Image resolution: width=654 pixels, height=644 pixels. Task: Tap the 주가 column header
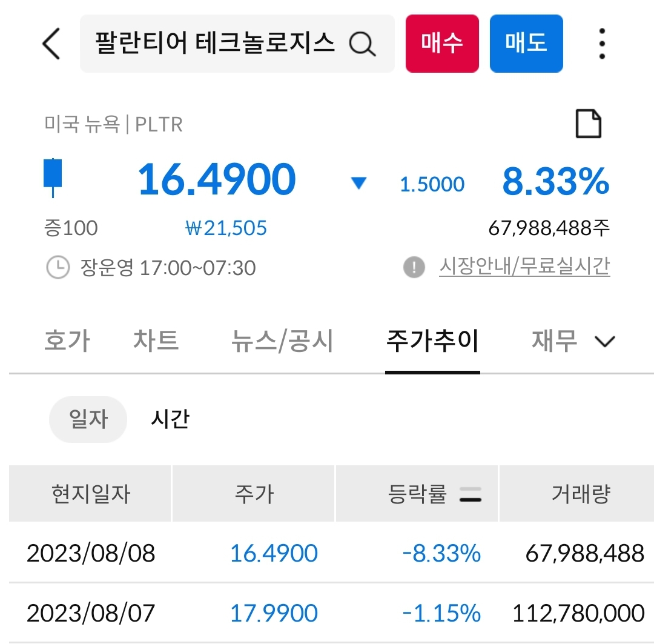coord(254,494)
